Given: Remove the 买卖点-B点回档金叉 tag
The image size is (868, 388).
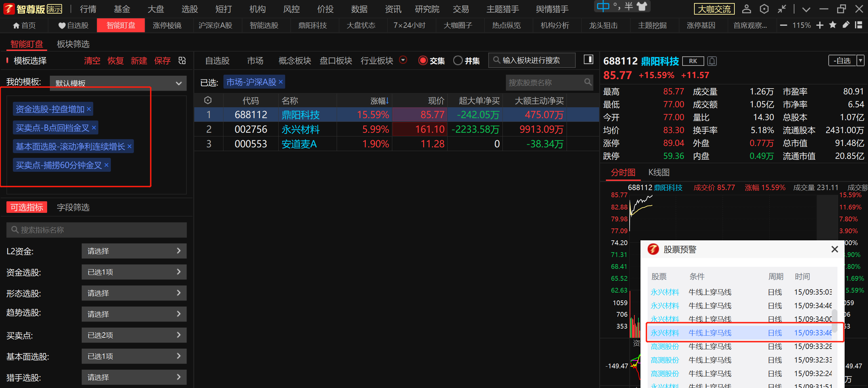Looking at the screenshot, I should pyautogui.click(x=94, y=128).
